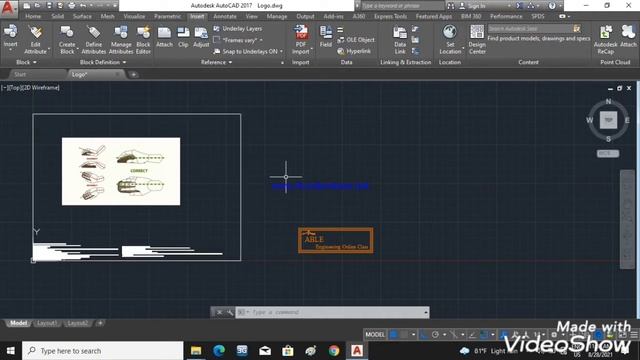Click the Help question mark icon
Viewport: 640px width, 360px height.
[x=552, y=6]
